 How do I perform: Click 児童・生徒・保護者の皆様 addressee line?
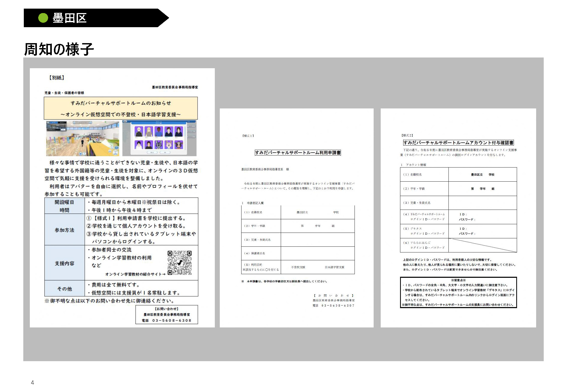64,93
